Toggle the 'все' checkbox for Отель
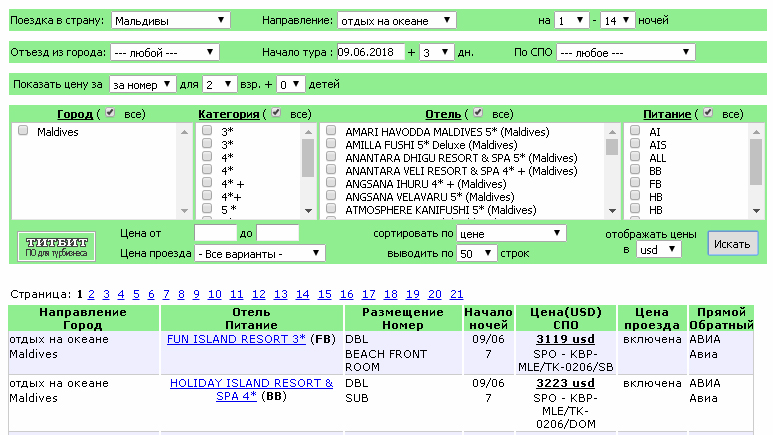 pyautogui.click(x=479, y=114)
